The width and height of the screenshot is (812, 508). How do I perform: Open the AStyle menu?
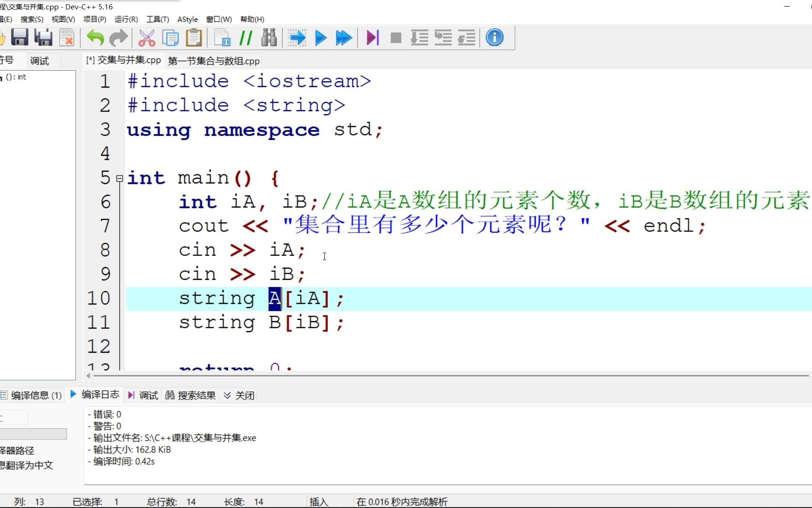tap(187, 19)
